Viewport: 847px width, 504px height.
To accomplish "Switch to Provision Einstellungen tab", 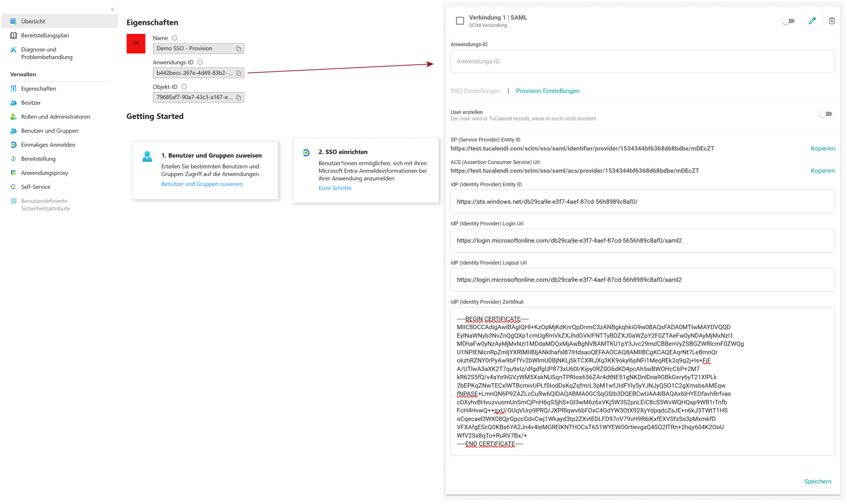I will [548, 91].
